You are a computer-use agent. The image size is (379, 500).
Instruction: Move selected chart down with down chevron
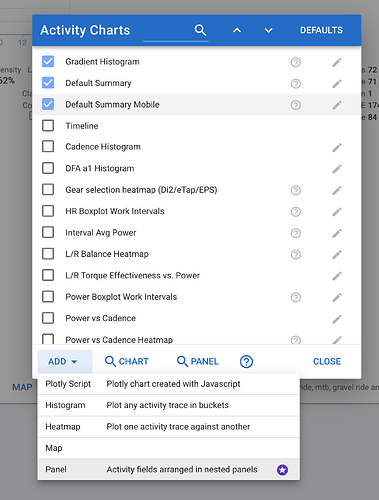(269, 31)
